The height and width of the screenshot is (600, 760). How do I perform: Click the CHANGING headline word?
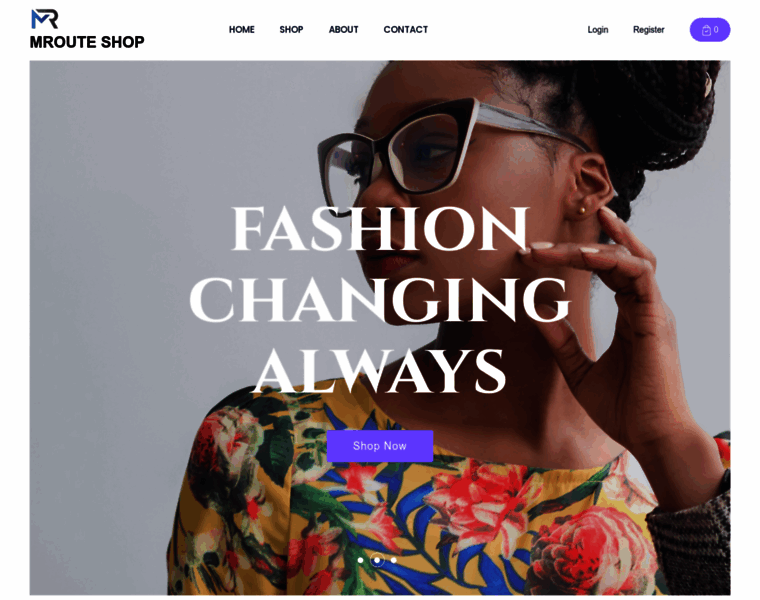click(x=380, y=299)
